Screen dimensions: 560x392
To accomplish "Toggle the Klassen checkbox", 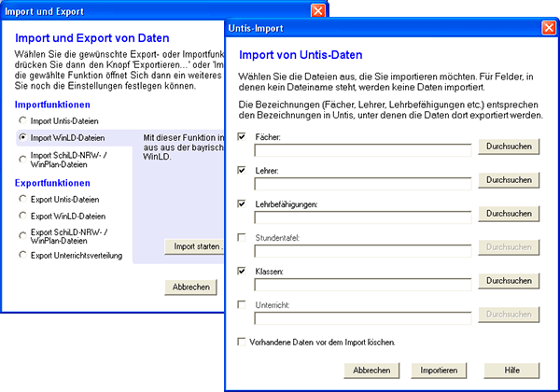I will click(x=242, y=271).
